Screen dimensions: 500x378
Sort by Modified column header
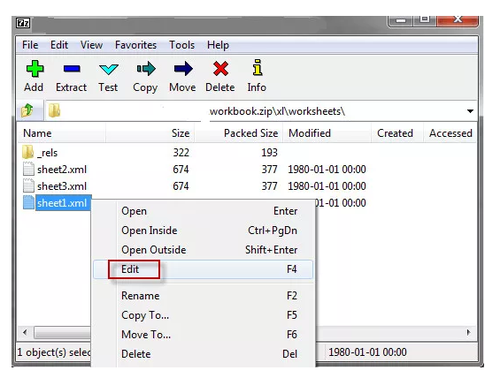click(x=327, y=133)
